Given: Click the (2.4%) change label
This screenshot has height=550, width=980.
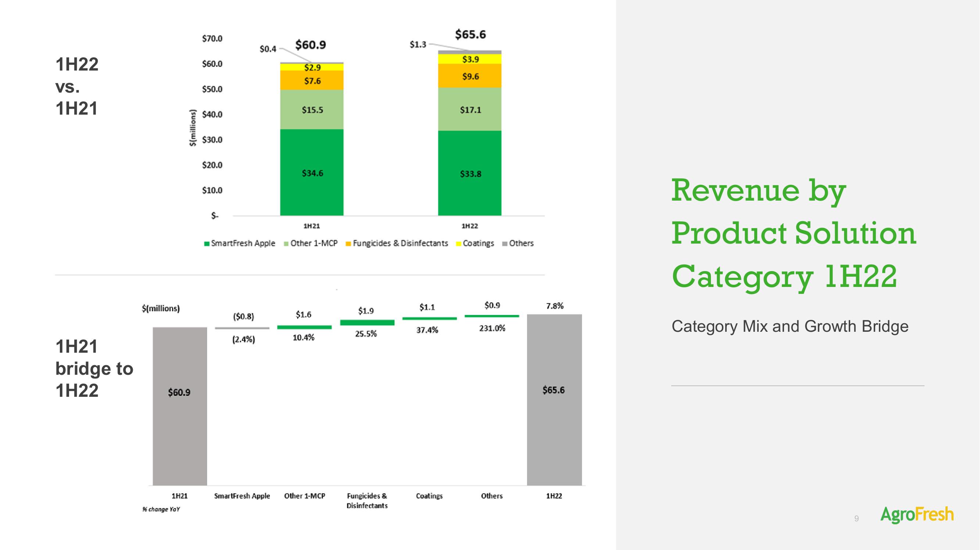Looking at the screenshot, I should 243,339.
